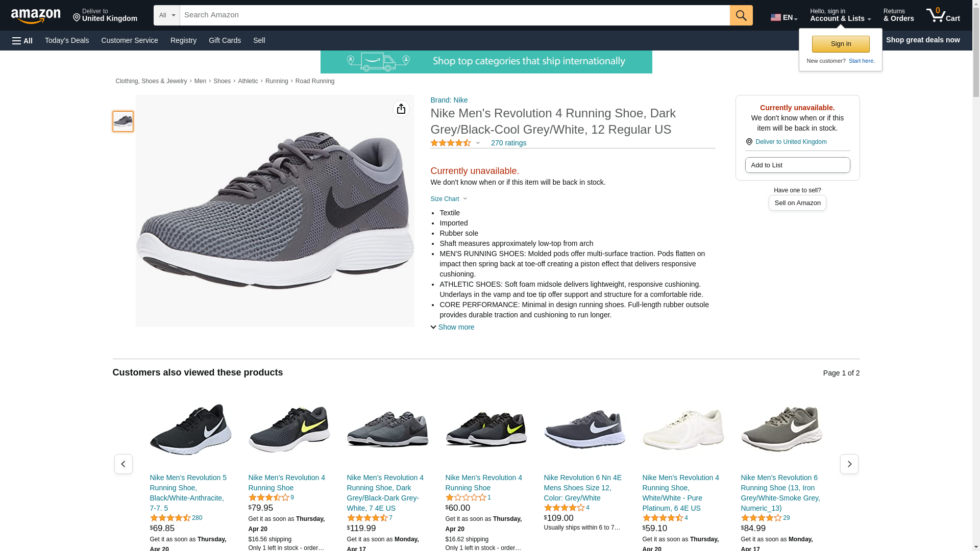Open the All hamburger menu
Viewport: 980px width, 551px height.
(22, 40)
